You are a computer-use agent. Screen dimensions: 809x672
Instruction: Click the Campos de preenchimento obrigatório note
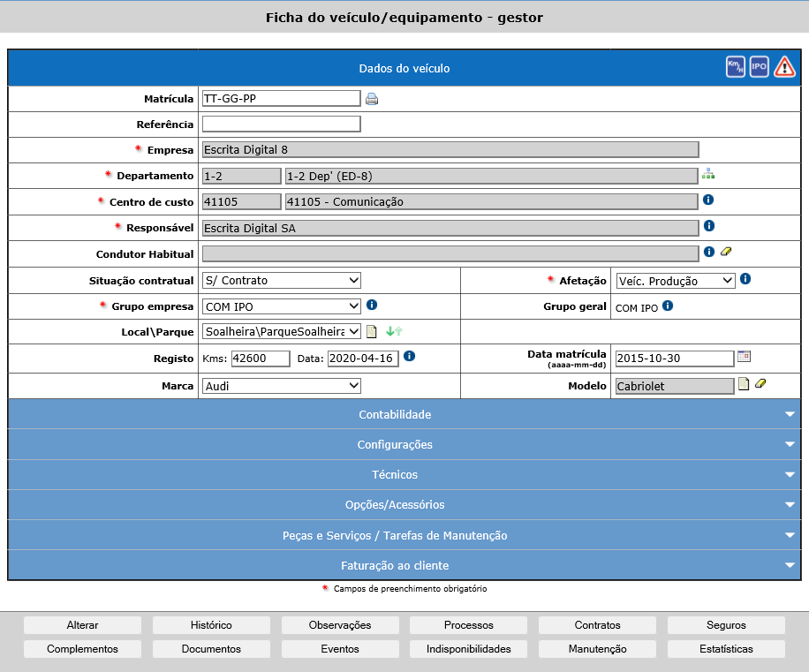410,589
